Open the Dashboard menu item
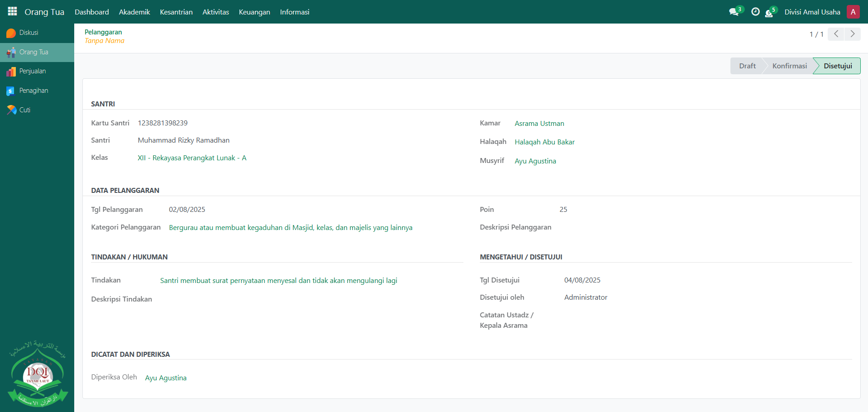The image size is (868, 412). tap(92, 12)
